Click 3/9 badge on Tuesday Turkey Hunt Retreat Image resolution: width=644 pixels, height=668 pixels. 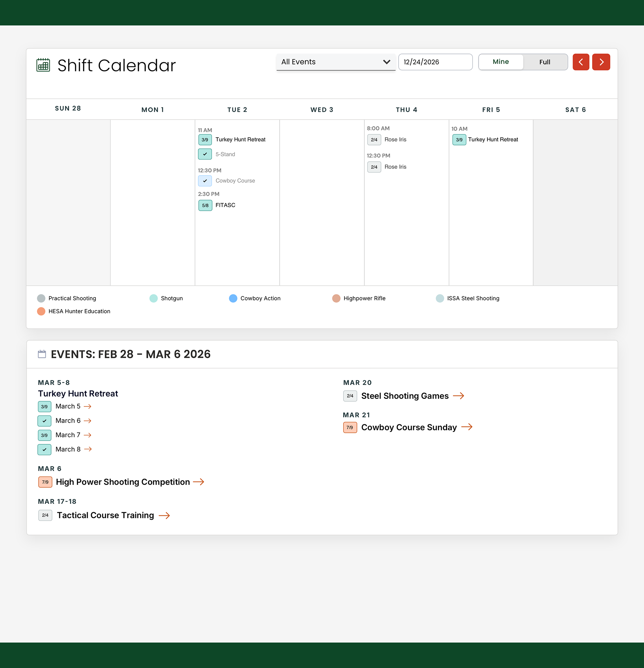click(x=205, y=140)
